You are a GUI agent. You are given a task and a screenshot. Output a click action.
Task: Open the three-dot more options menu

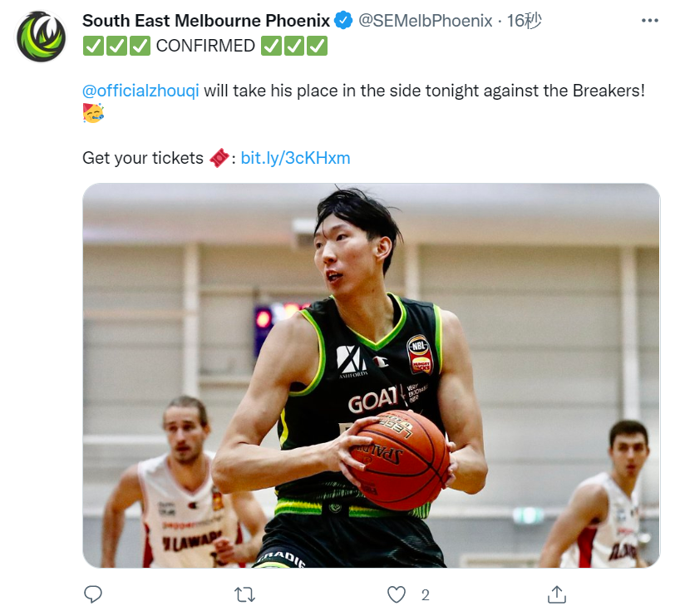pyautogui.click(x=649, y=20)
